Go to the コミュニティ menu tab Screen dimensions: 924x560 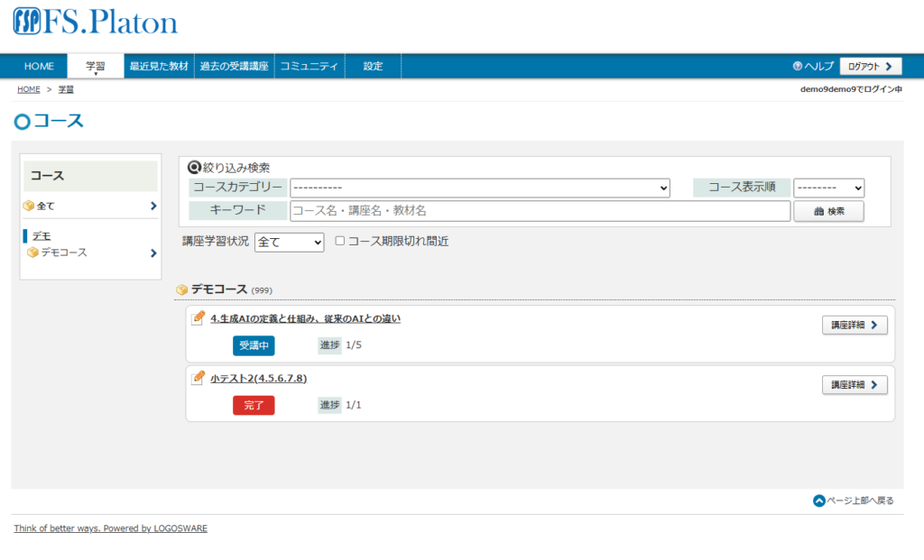coord(310,67)
